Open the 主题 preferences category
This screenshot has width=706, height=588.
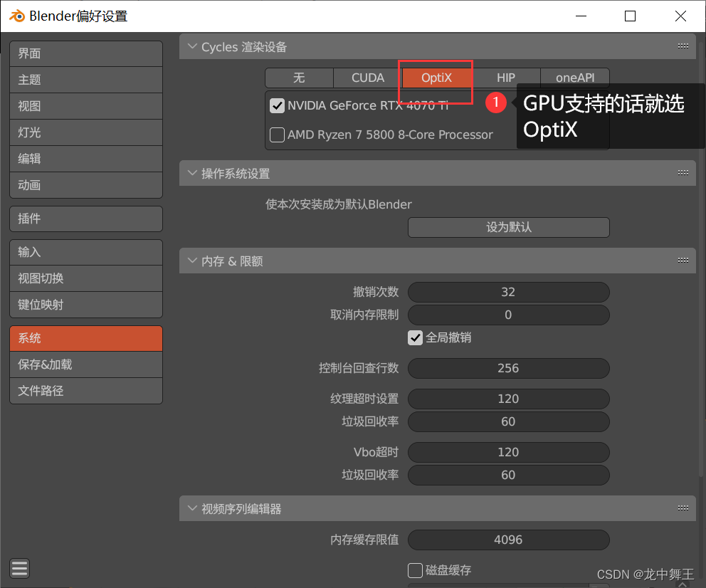pos(86,80)
